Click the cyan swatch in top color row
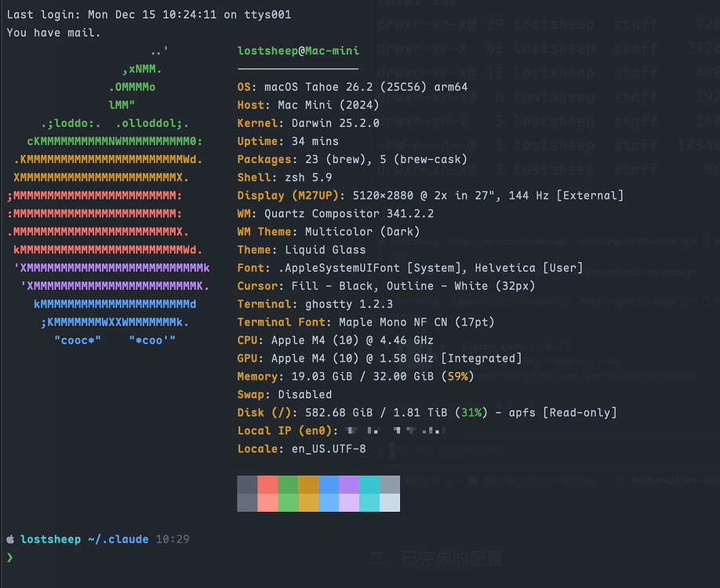 (x=369, y=485)
